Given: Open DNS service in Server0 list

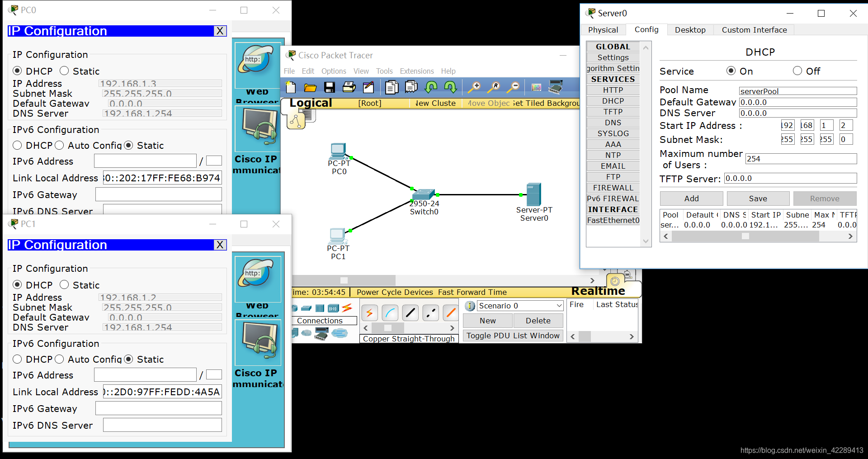Looking at the screenshot, I should point(613,123).
